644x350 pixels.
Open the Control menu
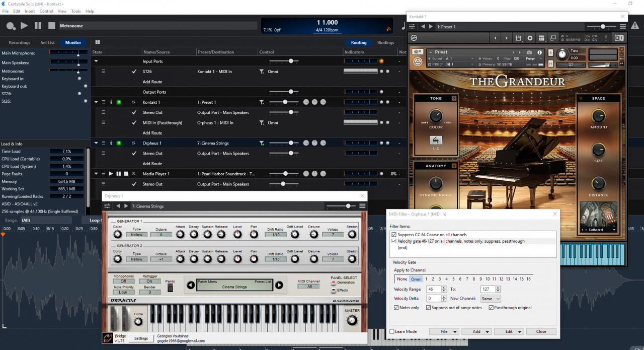pos(46,11)
